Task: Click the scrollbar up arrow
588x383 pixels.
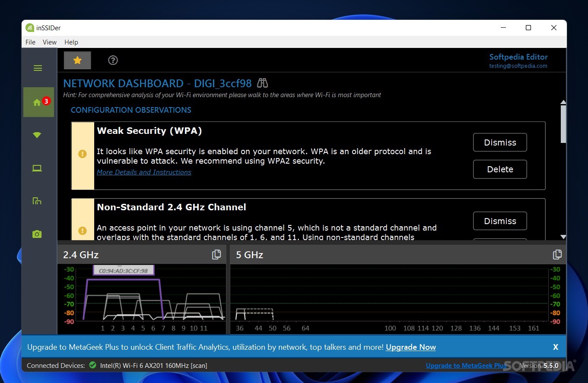Action: [x=563, y=102]
